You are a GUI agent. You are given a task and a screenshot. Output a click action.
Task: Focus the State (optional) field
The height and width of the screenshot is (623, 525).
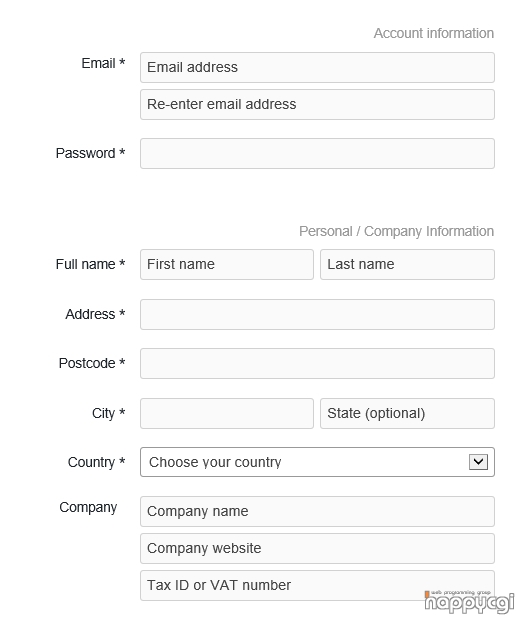click(407, 414)
